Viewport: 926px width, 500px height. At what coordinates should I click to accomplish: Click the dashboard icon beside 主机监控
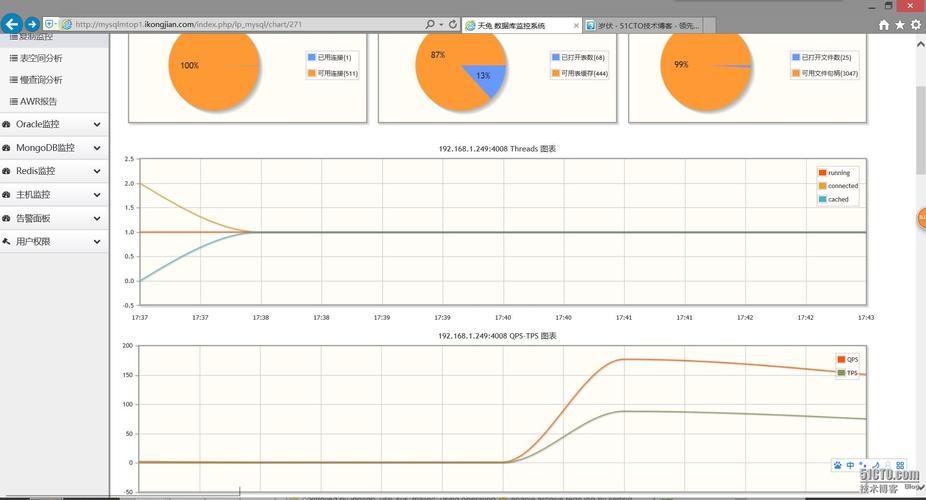tap(6, 195)
